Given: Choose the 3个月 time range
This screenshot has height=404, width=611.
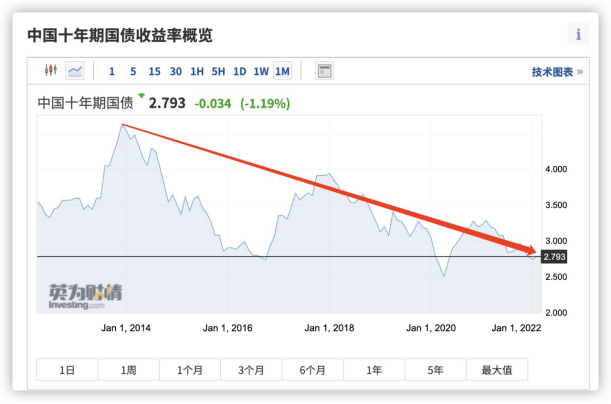Looking at the screenshot, I should pyautogui.click(x=251, y=370).
